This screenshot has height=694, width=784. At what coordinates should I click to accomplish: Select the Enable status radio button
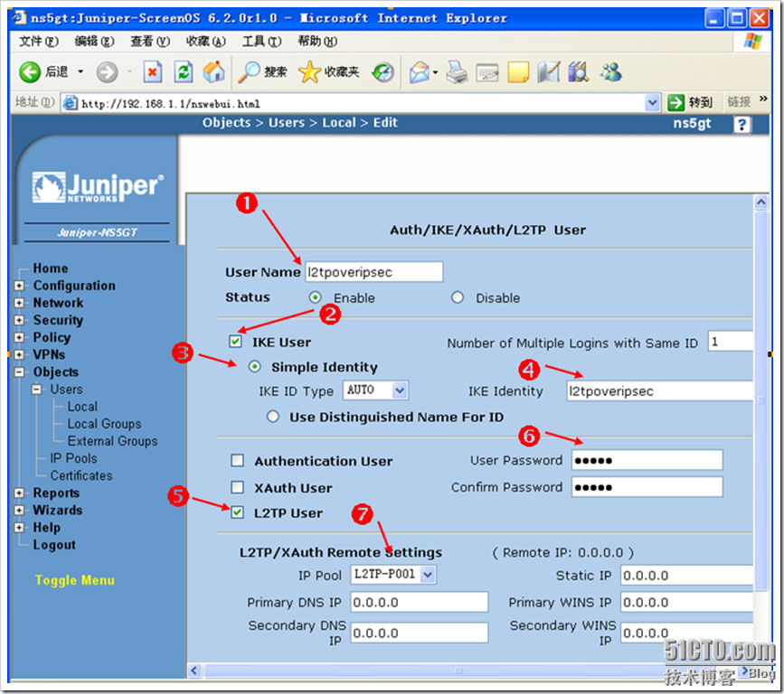315,298
